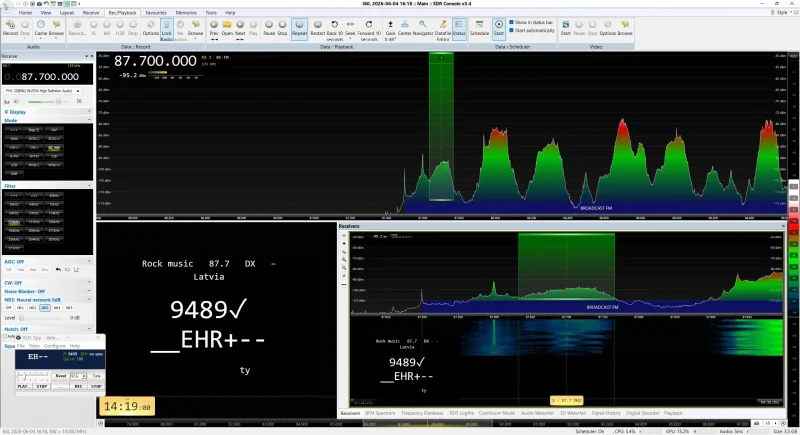Viewport: 800px width, 435px height.
Task: Click the Restart playback icon
Action: (x=317, y=28)
